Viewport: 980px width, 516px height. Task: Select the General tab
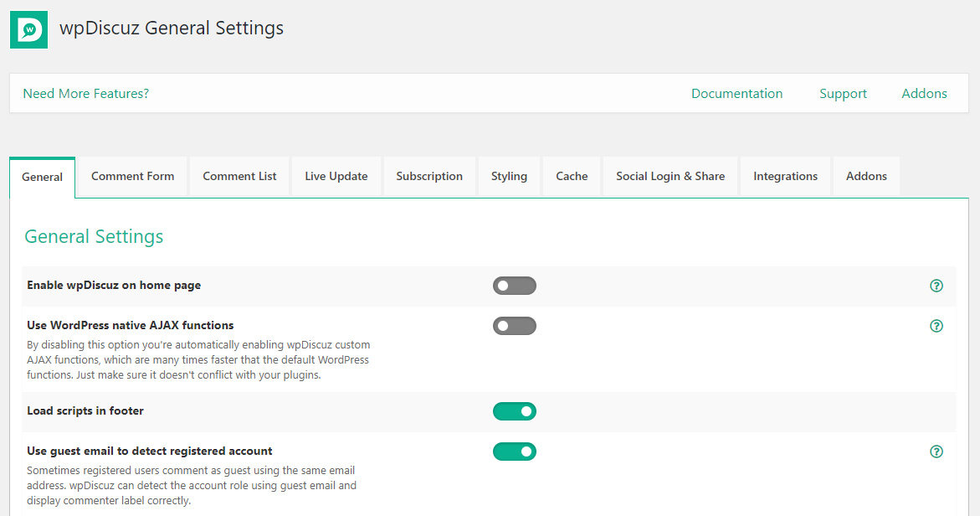[x=43, y=177]
